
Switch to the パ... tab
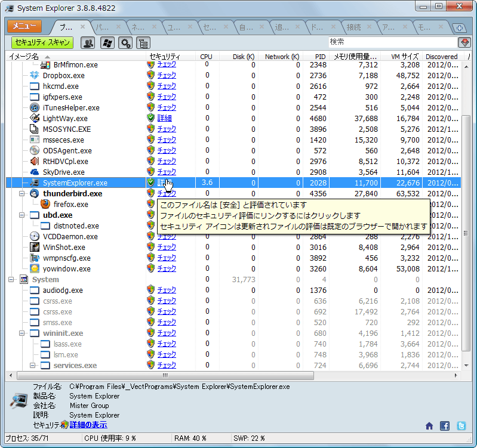pyautogui.click(x=102, y=27)
